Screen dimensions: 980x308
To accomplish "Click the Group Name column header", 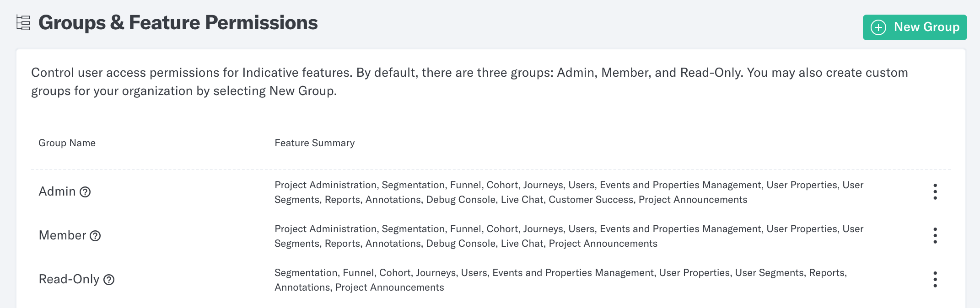I will point(67,143).
